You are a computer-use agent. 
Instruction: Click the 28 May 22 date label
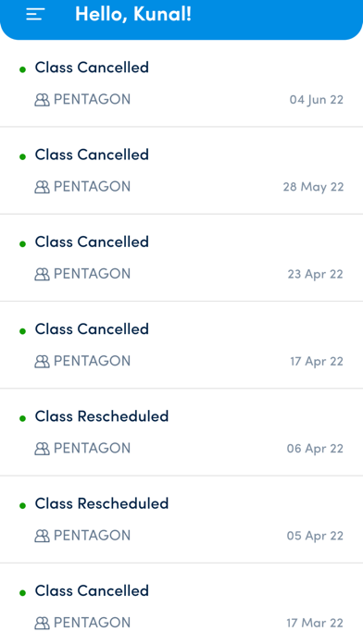[313, 187]
